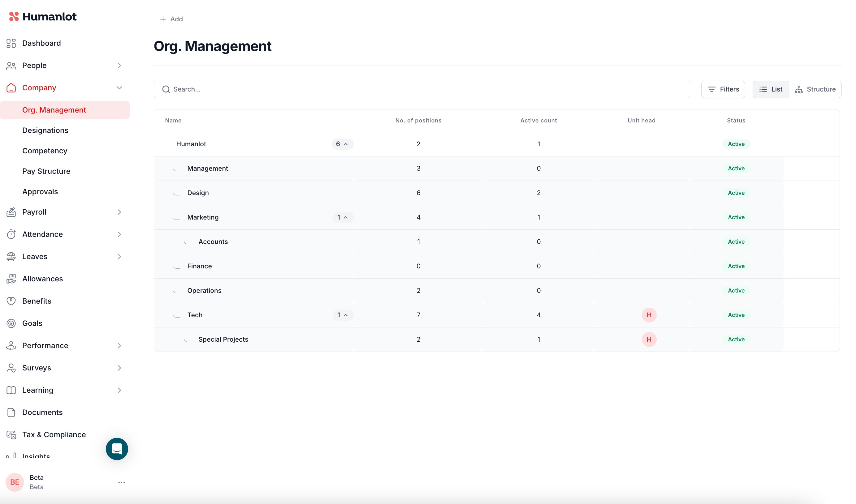This screenshot has width=856, height=504.
Task: Switch to Structure view
Action: coord(815,89)
